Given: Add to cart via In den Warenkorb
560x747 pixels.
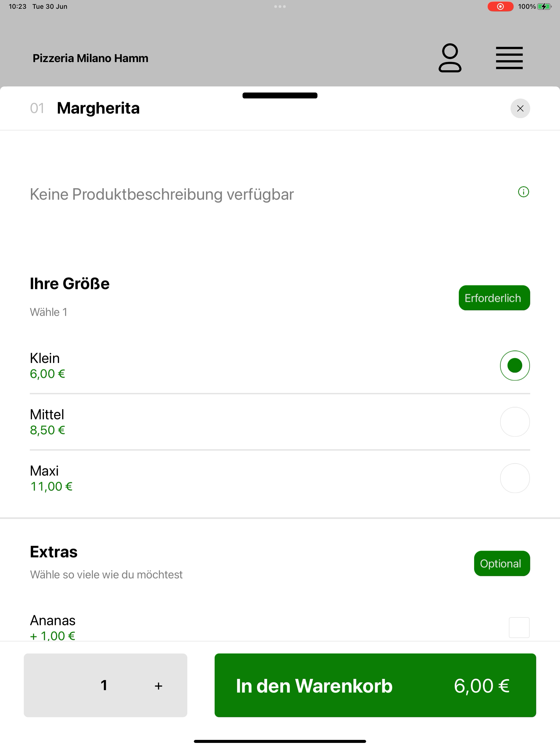Looking at the screenshot, I should click(375, 685).
